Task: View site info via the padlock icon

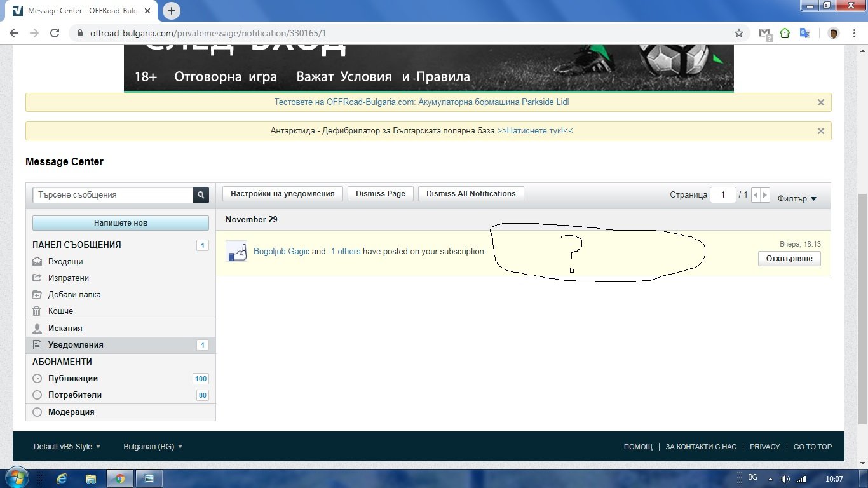Action: (x=79, y=33)
